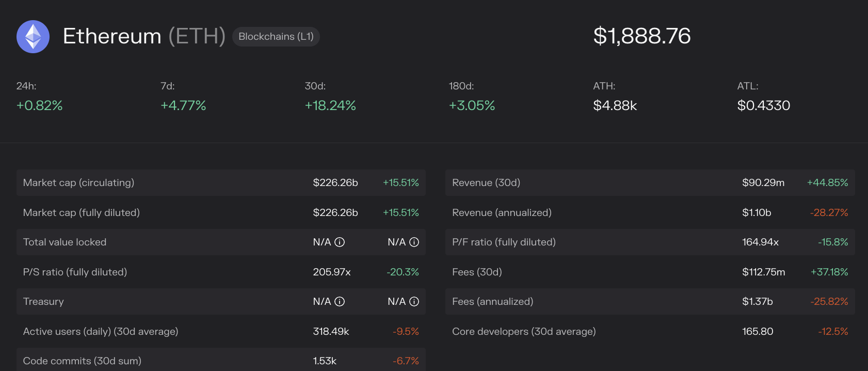Click the "ATH:" label
Screen dimensions: 868x371
[604, 86]
